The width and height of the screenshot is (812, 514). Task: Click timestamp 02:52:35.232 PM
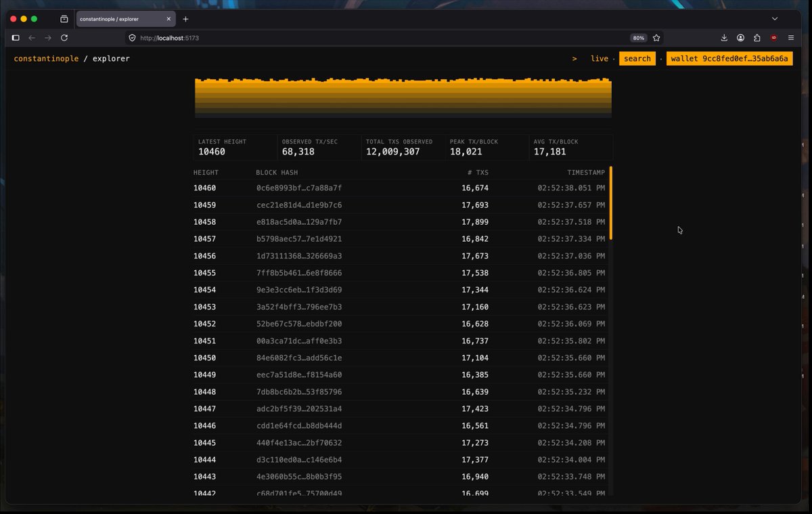coord(572,391)
